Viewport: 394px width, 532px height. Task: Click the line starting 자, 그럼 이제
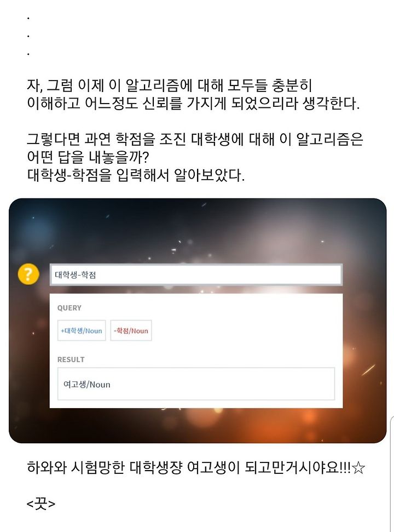pyautogui.click(x=170, y=85)
